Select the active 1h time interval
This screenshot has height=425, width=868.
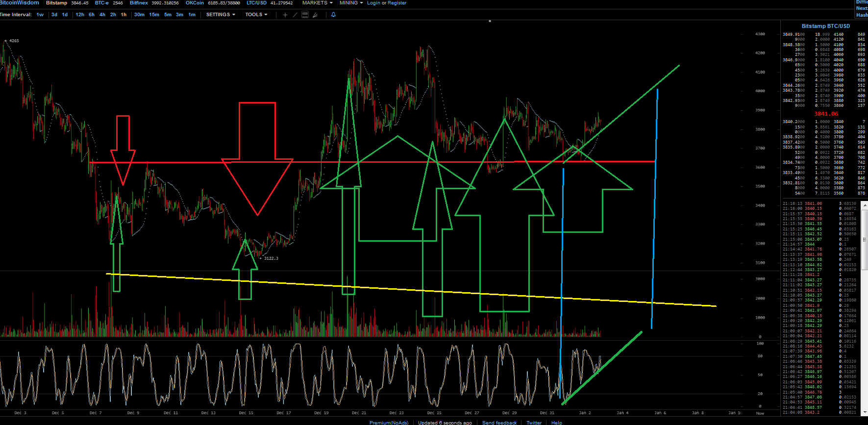[124, 15]
